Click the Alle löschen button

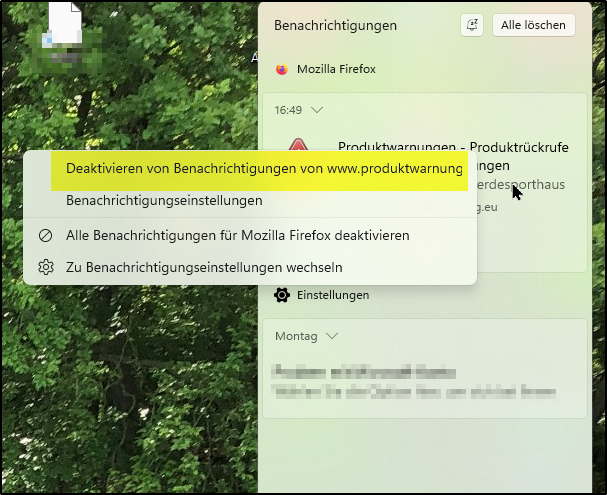pos(533,25)
